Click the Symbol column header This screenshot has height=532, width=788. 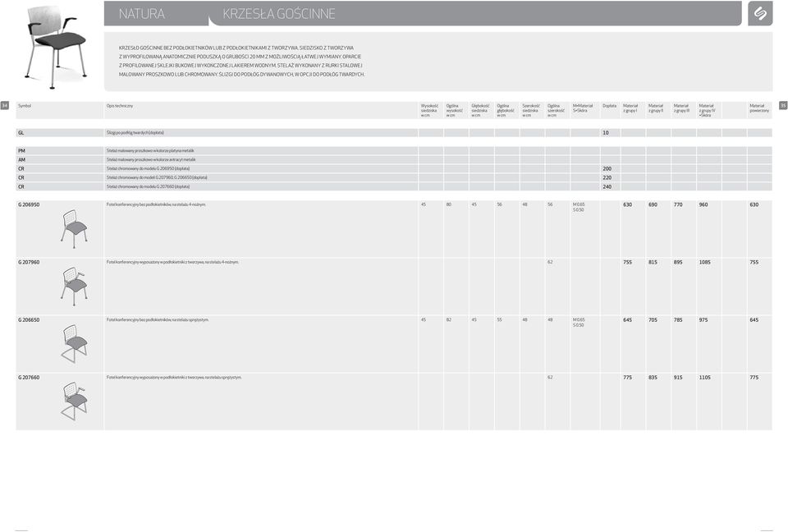25,106
